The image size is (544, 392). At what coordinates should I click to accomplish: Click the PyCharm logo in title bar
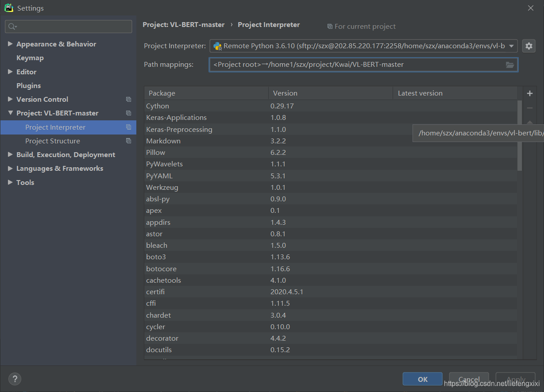coord(9,8)
